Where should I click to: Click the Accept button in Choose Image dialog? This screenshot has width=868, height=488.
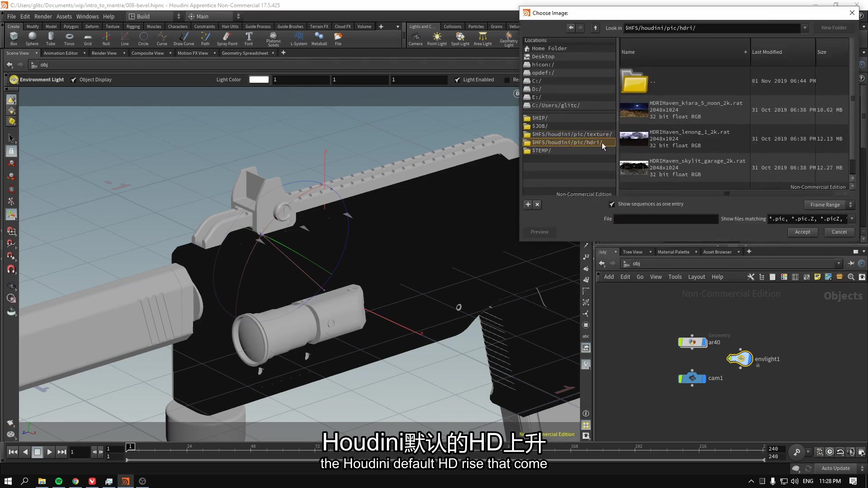tap(803, 232)
